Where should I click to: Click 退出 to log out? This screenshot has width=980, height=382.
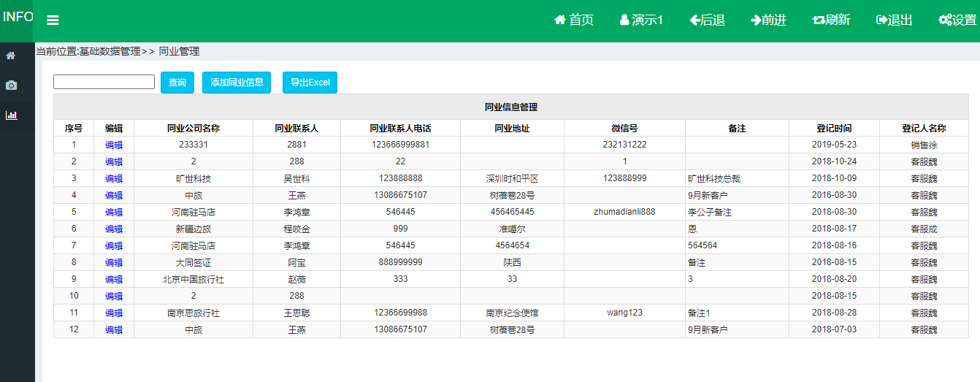(895, 20)
